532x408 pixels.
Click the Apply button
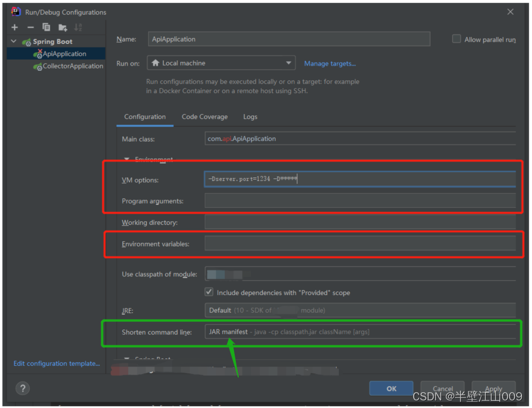pos(493,388)
